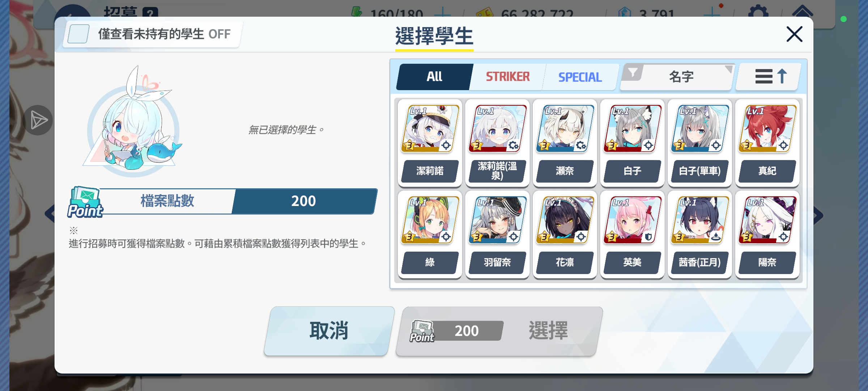Viewport: 868px width, 391px height.
Task: Click the filter funnel icon
Action: point(633,73)
